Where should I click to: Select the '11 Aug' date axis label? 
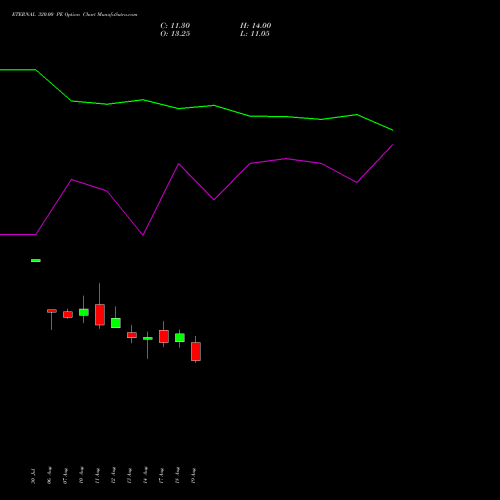pos(97,475)
